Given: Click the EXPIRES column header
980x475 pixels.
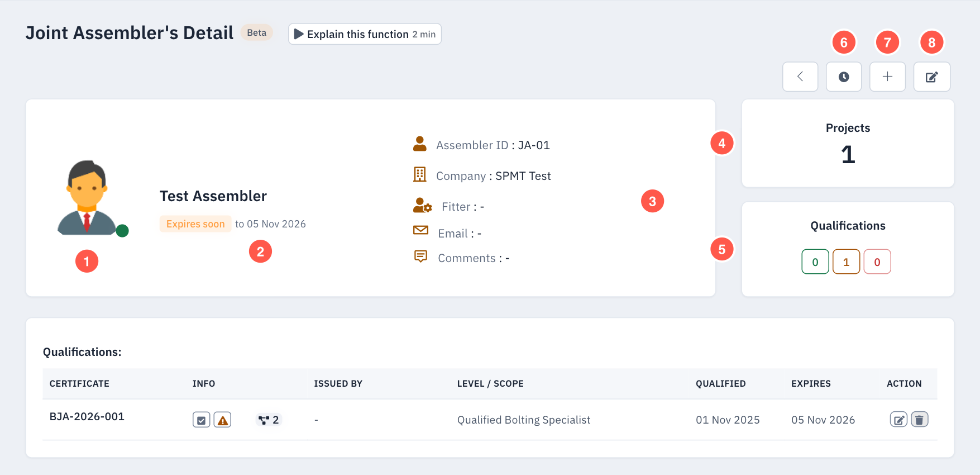Looking at the screenshot, I should (x=811, y=384).
